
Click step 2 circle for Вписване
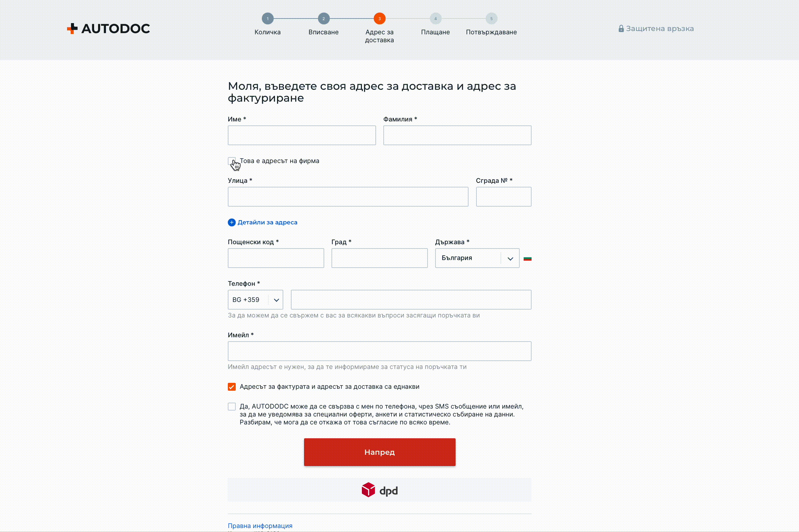(324, 19)
